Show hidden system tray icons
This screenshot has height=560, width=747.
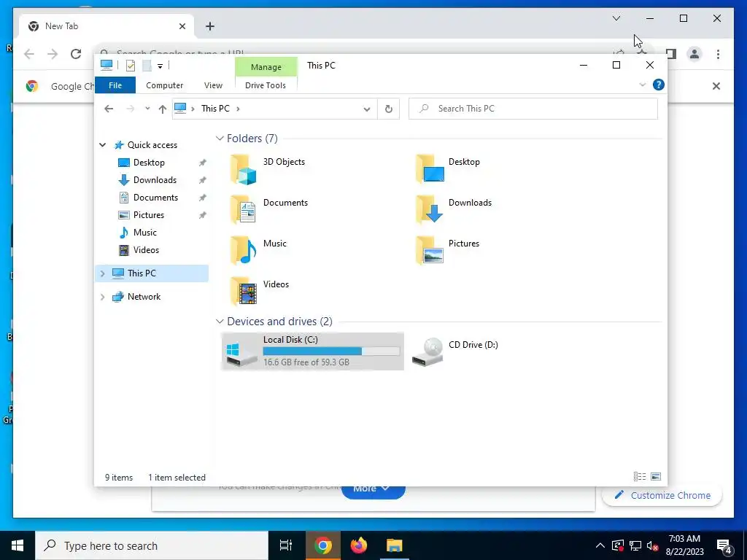(x=600, y=545)
